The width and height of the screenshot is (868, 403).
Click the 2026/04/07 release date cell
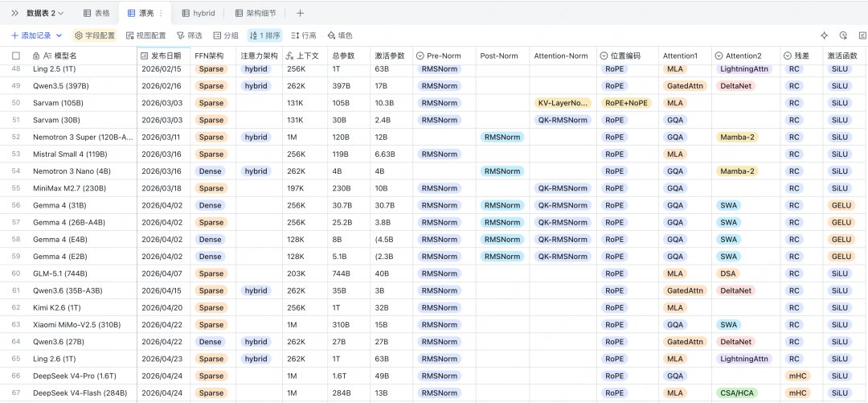point(163,273)
